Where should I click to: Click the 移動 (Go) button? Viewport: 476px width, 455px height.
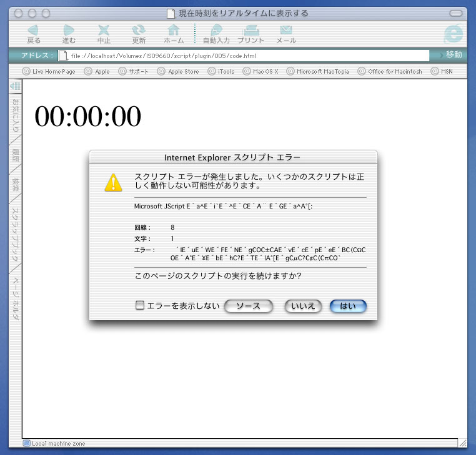pyautogui.click(x=451, y=54)
